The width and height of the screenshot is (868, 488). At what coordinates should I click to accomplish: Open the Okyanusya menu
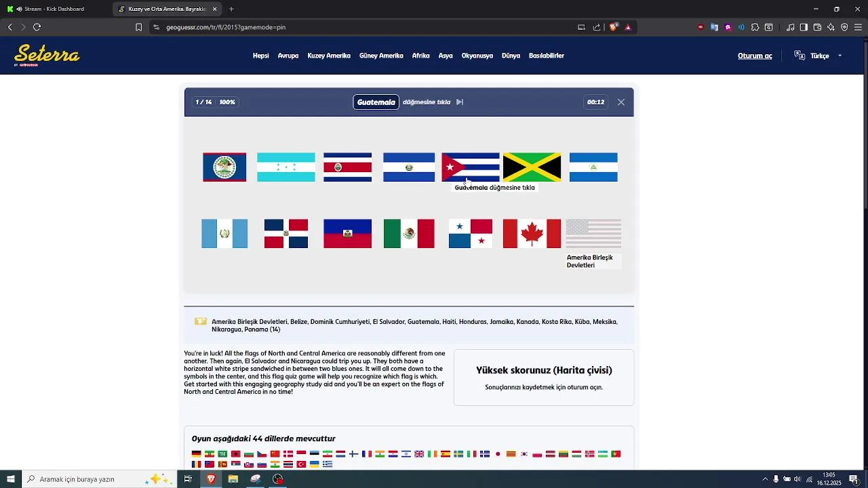[x=477, y=56]
